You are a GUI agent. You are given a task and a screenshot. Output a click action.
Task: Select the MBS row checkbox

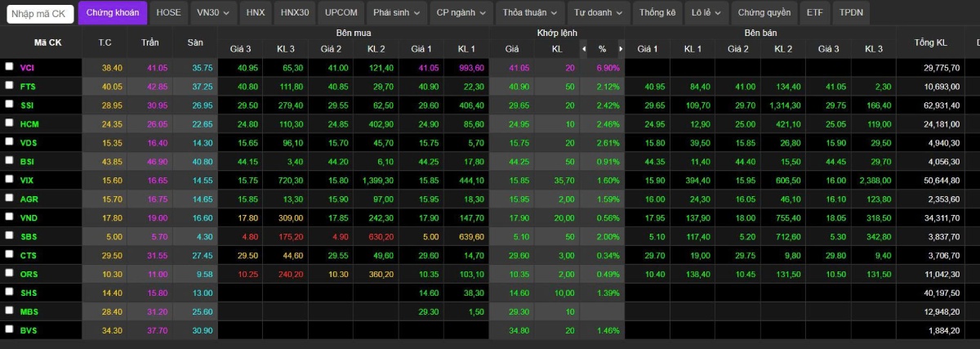[x=9, y=311]
